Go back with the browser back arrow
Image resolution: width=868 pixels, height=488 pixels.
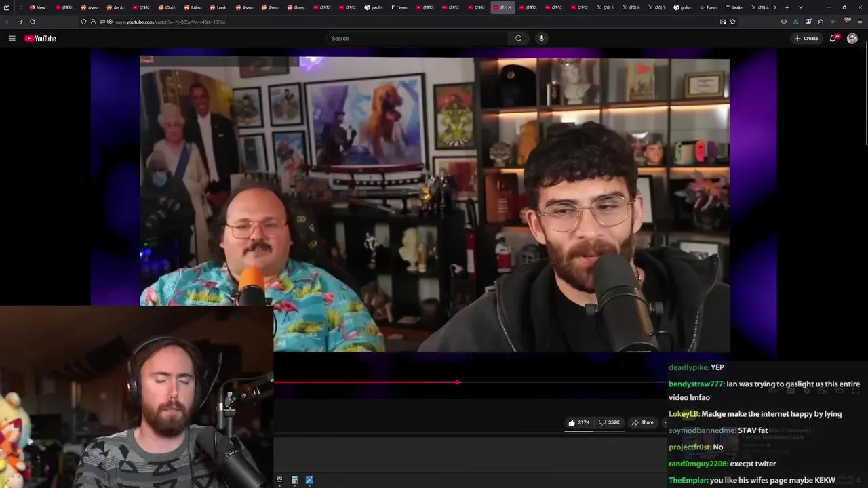[7, 22]
